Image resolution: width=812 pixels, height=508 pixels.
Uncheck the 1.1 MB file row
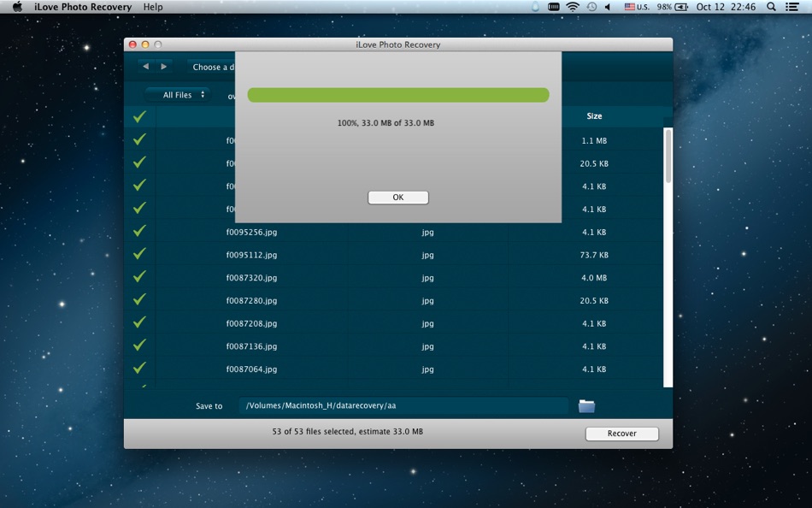point(139,139)
